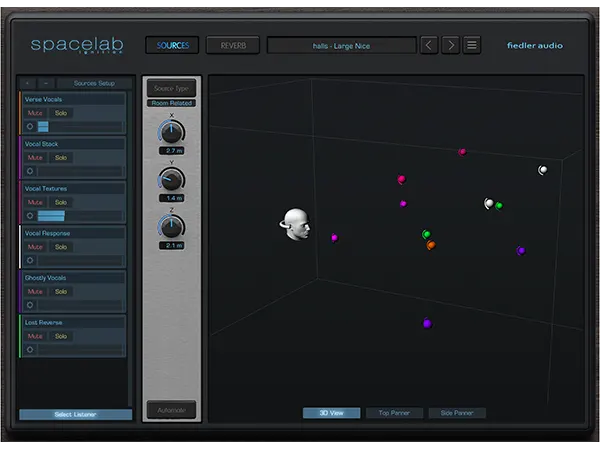Solo the Vocal Stack source
Image resolution: width=600 pixels, height=450 pixels.
pyautogui.click(x=61, y=158)
